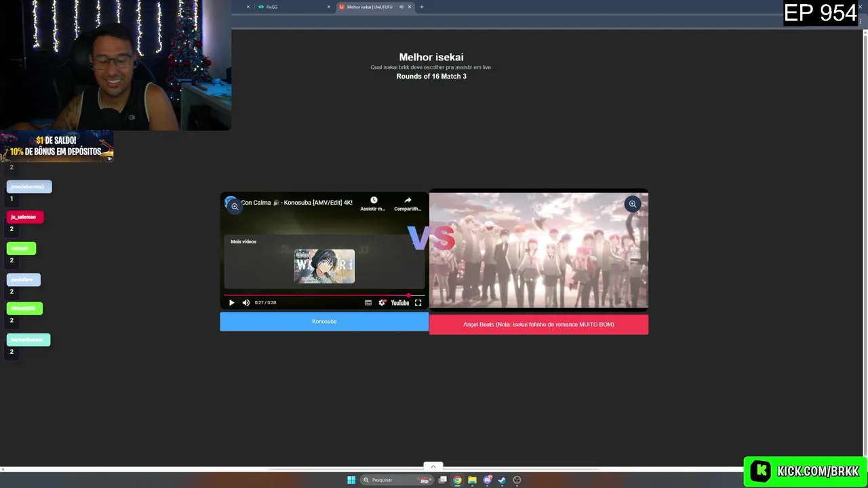Close the Melhor isekai tab
Image resolution: width=868 pixels, height=488 pixels.
pos(410,7)
